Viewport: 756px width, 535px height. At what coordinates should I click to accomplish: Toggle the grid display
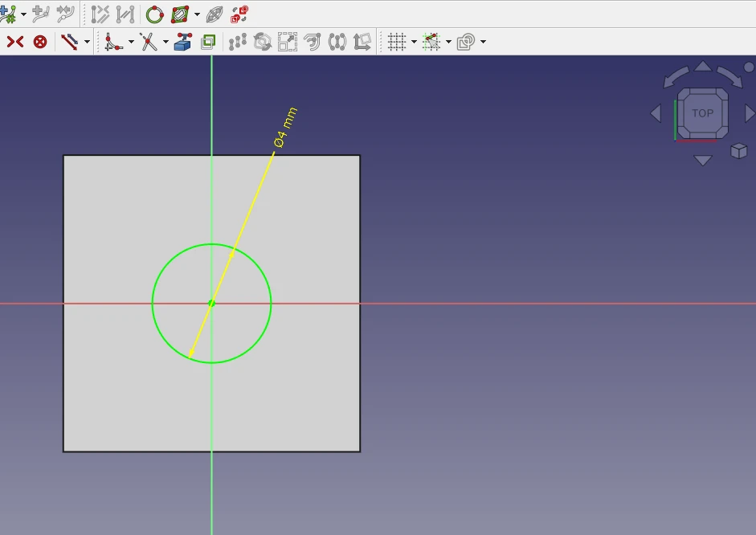click(396, 42)
